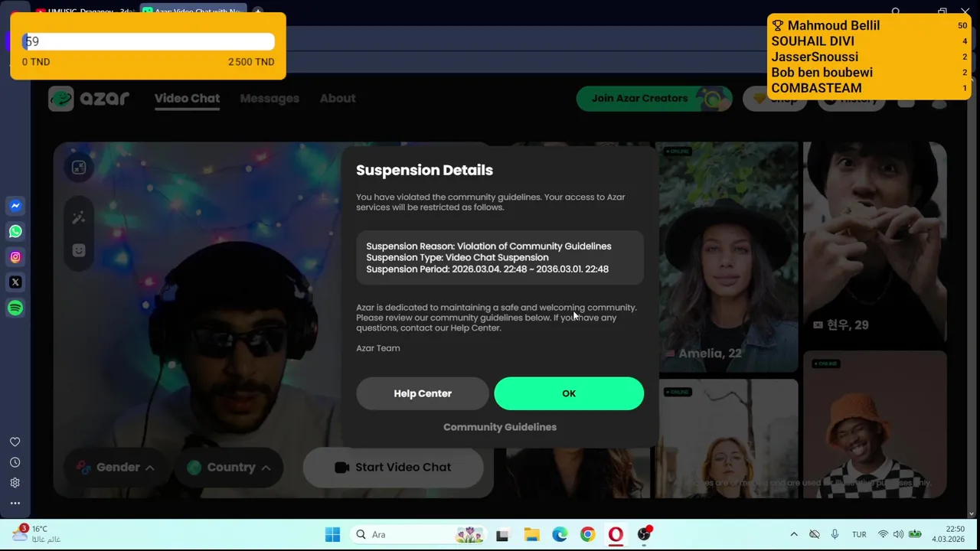Viewport: 980px width, 551px height.
Task: Click the Suspension Period date line
Action: [x=487, y=269]
